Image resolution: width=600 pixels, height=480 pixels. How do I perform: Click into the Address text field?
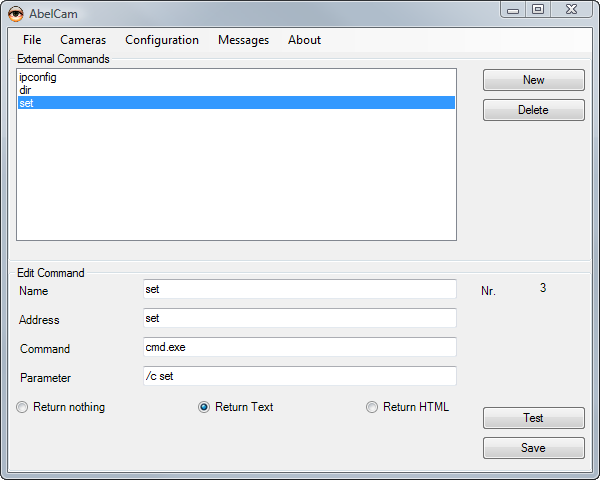[x=300, y=318]
